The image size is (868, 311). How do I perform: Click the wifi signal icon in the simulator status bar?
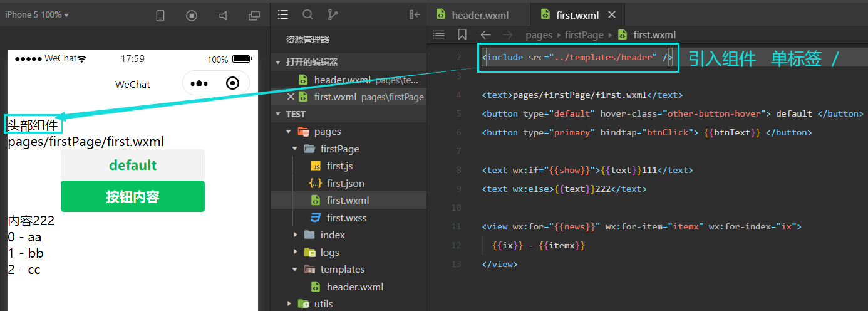tap(82, 59)
